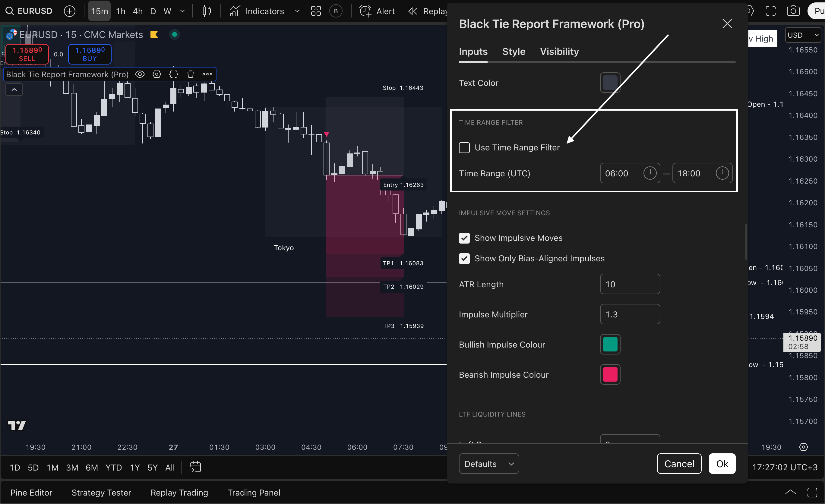Collapse the indicator legend chevron

(x=14, y=90)
